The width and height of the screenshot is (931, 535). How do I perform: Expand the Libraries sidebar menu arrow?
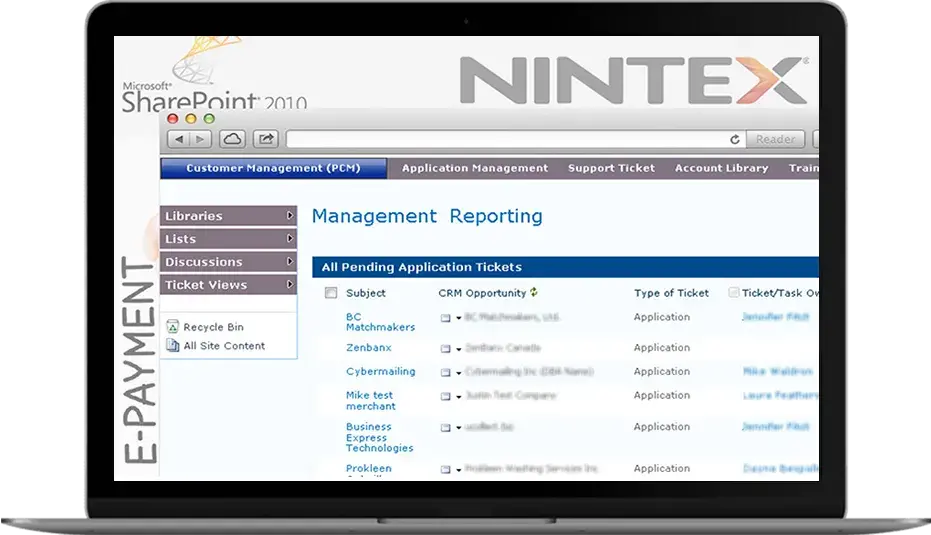point(290,216)
